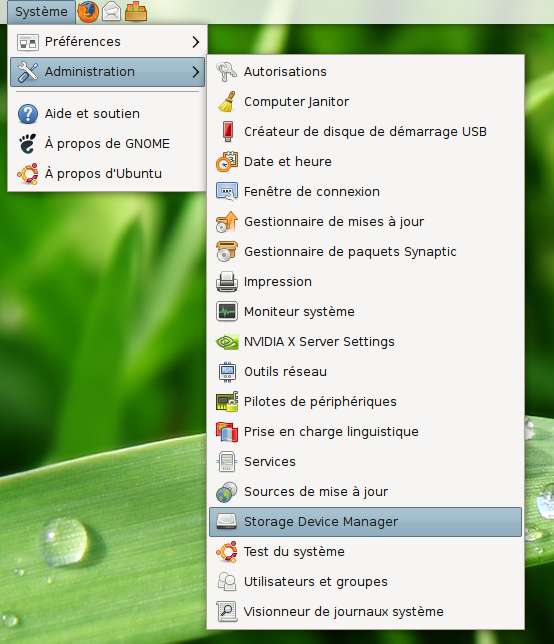The image size is (554, 644).
Task: Launch Firefox from the top panel
Action: point(88,12)
